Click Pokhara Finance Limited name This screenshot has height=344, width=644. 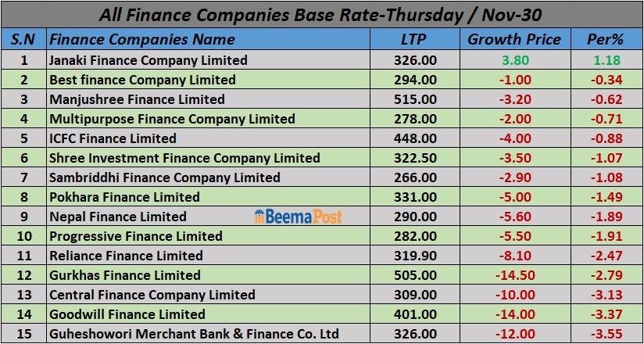(x=124, y=197)
